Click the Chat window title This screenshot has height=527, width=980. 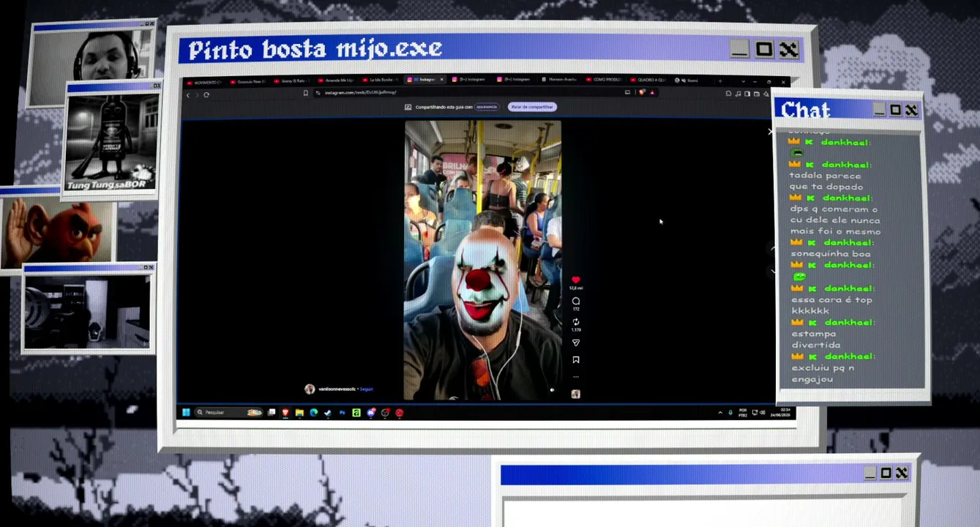point(806,110)
